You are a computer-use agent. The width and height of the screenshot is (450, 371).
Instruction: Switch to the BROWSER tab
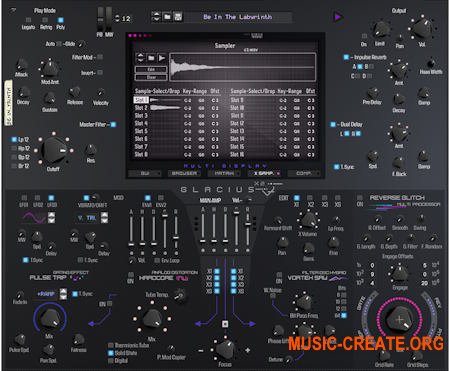184,173
